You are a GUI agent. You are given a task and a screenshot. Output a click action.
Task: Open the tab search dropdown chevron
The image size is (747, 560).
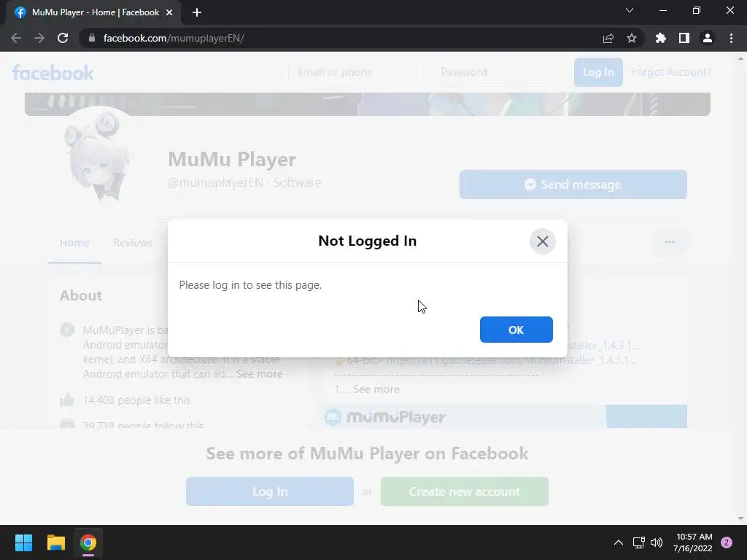[630, 10]
